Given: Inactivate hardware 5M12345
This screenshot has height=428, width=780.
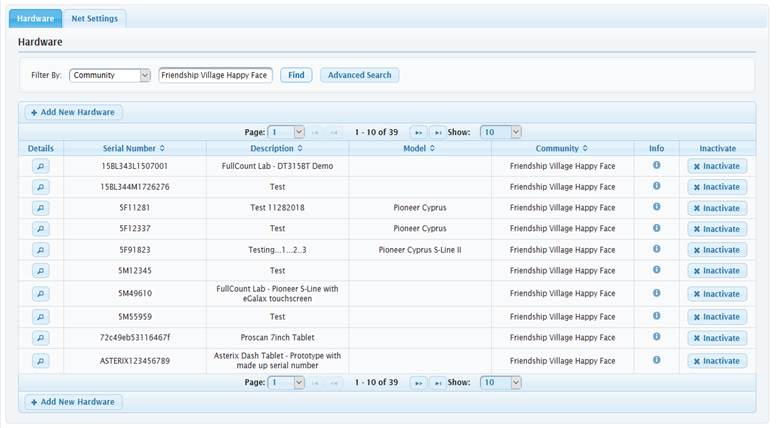Looking at the screenshot, I should pyautogui.click(x=717, y=271).
